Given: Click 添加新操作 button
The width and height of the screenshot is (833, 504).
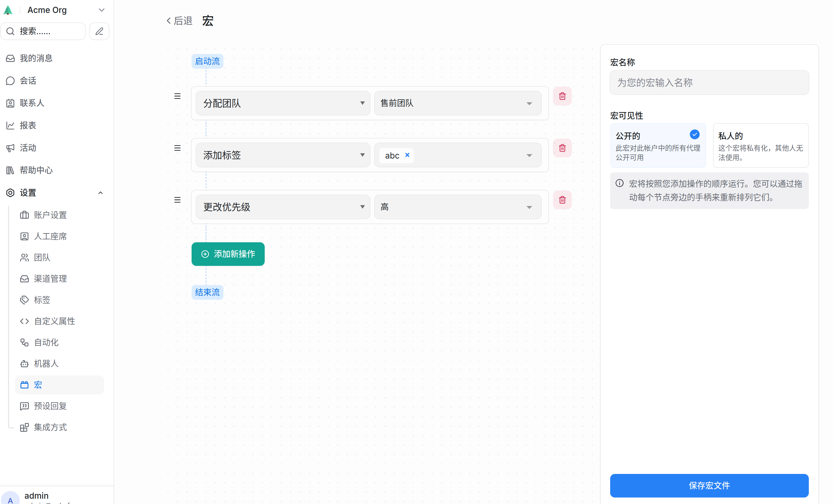Looking at the screenshot, I should [x=228, y=254].
